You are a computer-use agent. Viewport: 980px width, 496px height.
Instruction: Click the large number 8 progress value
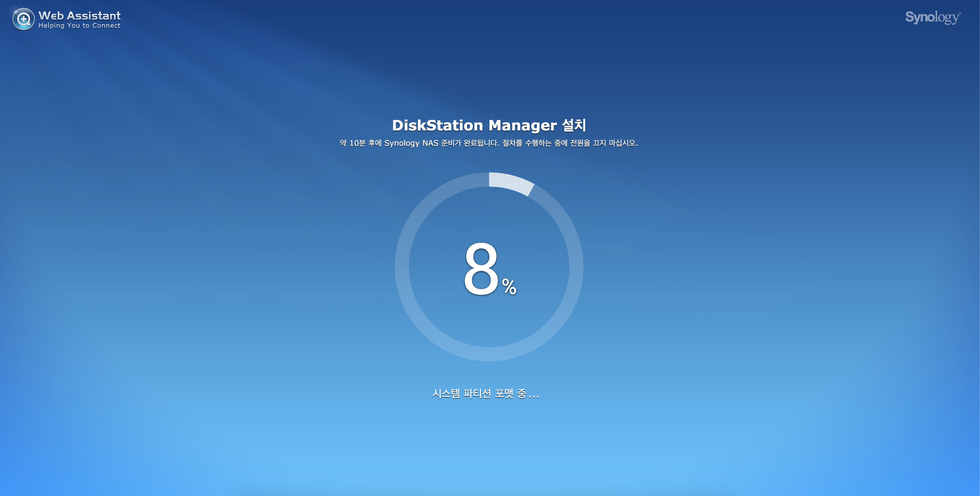pyautogui.click(x=481, y=269)
